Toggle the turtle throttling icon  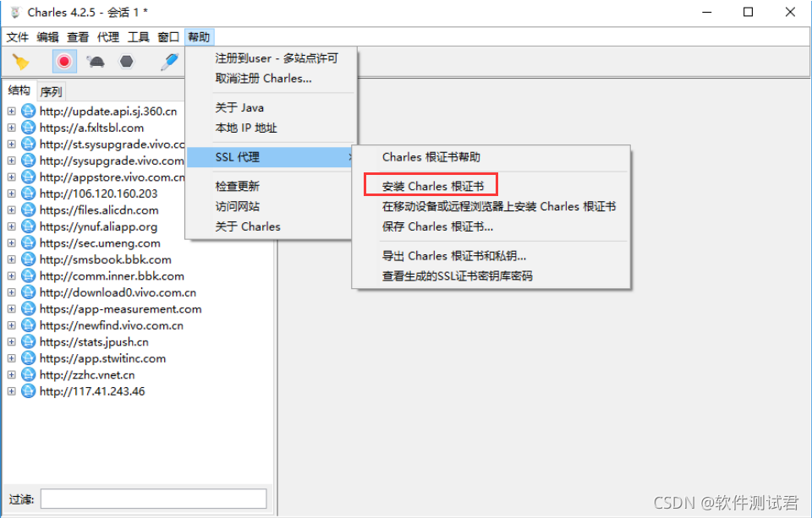click(96, 62)
